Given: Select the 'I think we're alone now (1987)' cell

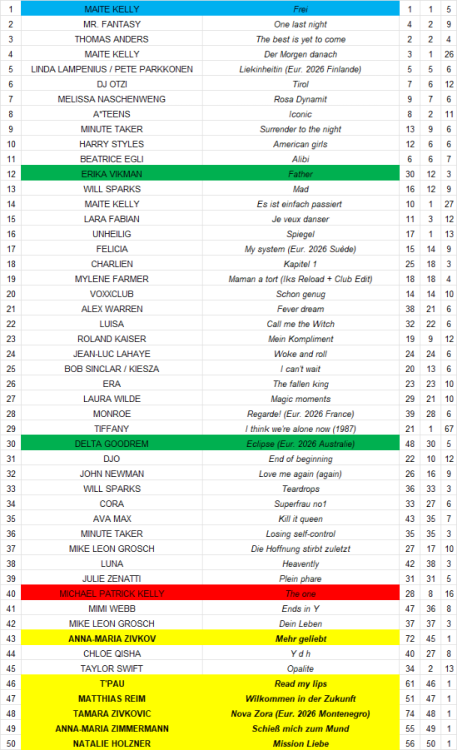Looking at the screenshot, I should tap(301, 429).
